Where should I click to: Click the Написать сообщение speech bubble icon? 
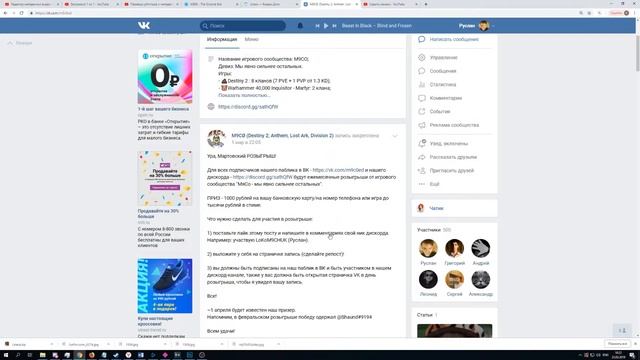point(422,39)
